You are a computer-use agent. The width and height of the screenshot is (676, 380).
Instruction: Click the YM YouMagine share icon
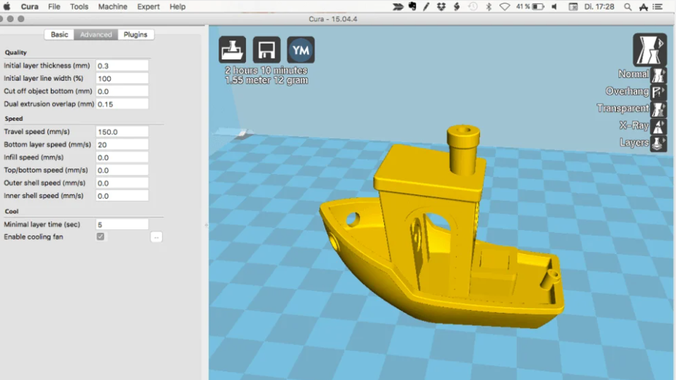point(300,50)
